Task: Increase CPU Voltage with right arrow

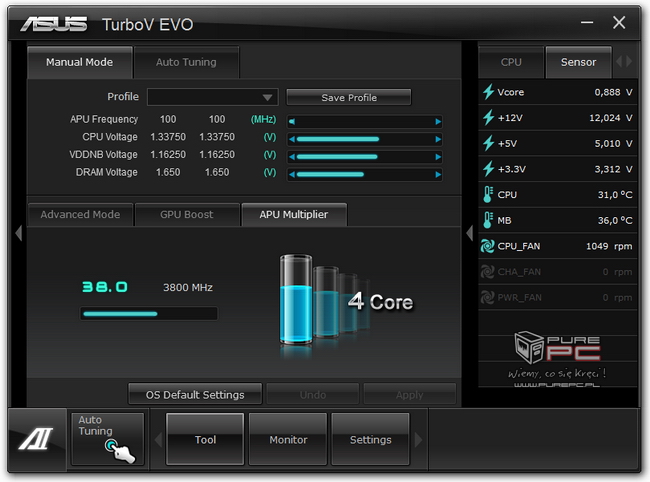Action: click(x=438, y=139)
